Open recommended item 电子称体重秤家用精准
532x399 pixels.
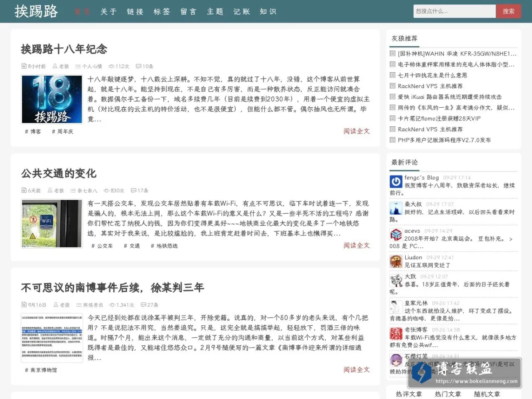[456, 64]
